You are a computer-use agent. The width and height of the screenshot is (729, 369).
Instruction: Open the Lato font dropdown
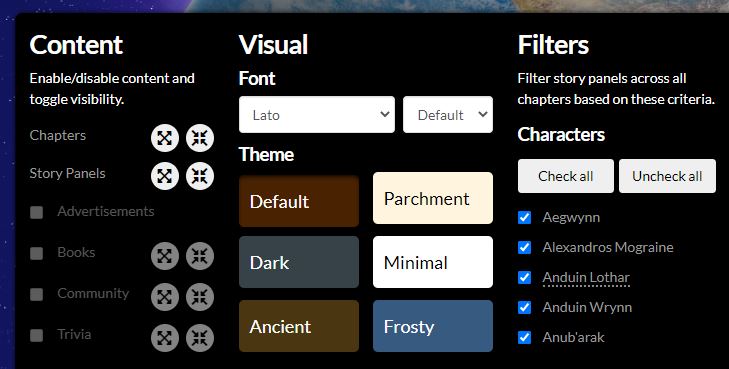pos(317,114)
